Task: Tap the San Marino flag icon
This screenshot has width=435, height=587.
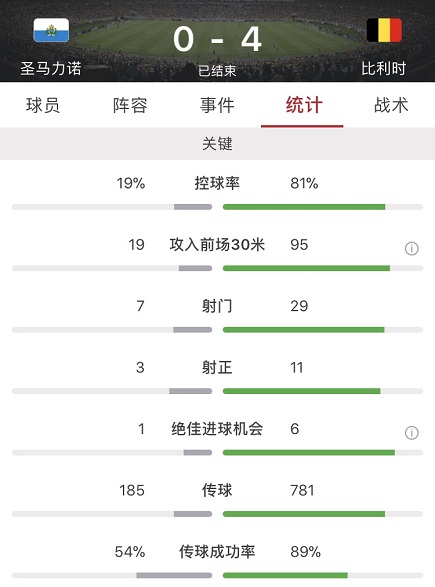Action: pyautogui.click(x=51, y=30)
